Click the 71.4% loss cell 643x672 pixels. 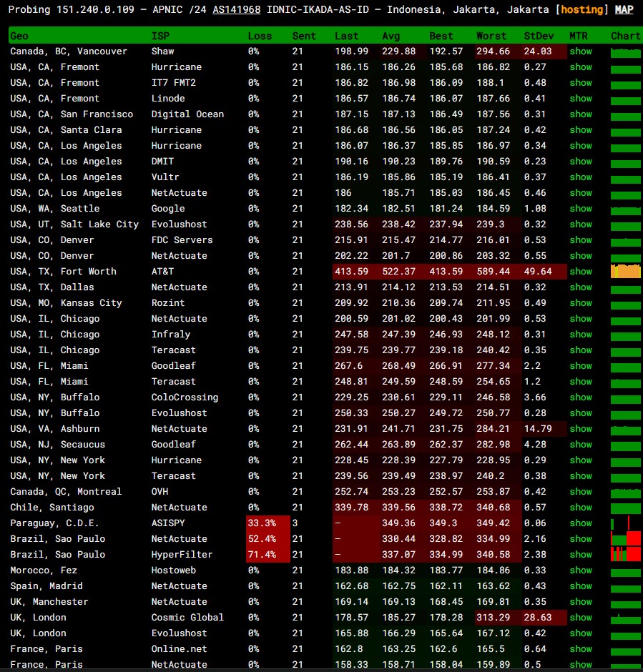click(x=268, y=555)
